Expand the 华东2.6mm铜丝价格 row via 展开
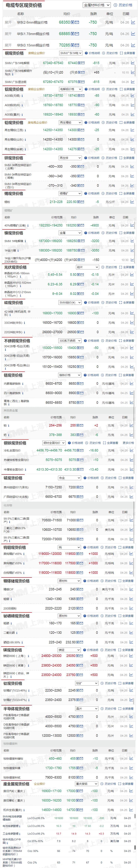 click(8, 22)
